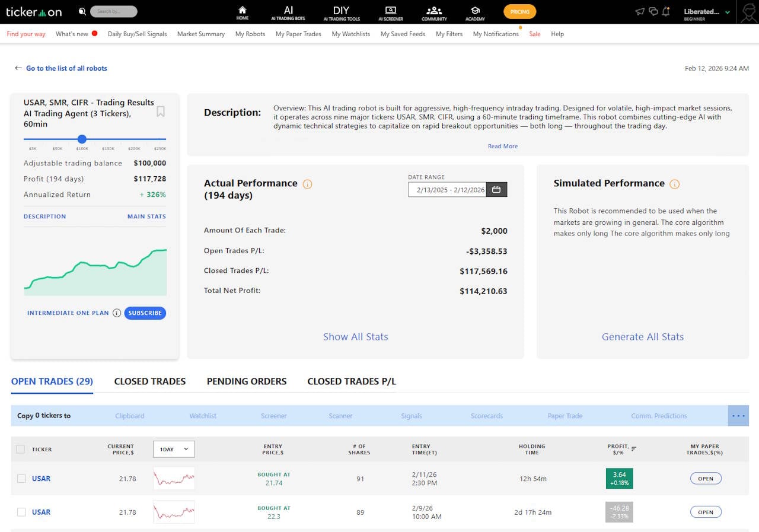Click info icon next to Simulated Performance

point(674,184)
